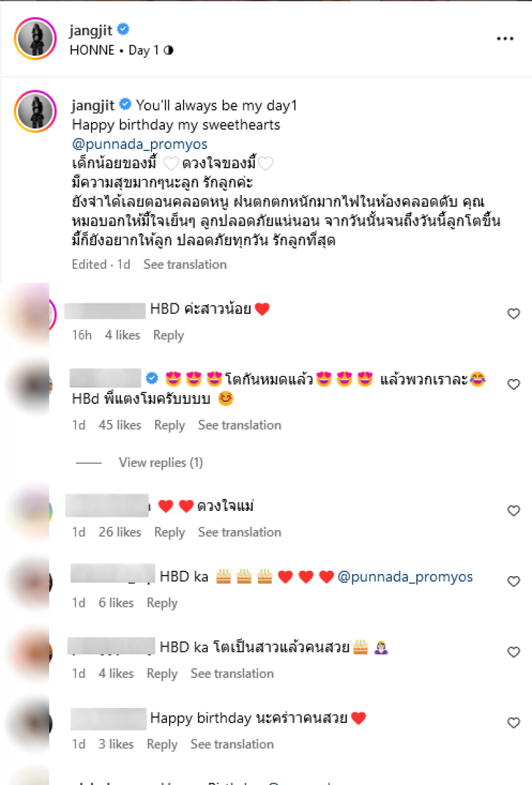Reply to the 16h-old comment

click(x=168, y=335)
